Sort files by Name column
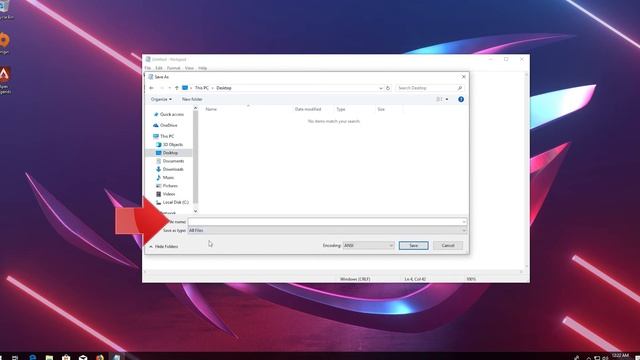Screen dimensions: 640x360 click(x=211, y=109)
